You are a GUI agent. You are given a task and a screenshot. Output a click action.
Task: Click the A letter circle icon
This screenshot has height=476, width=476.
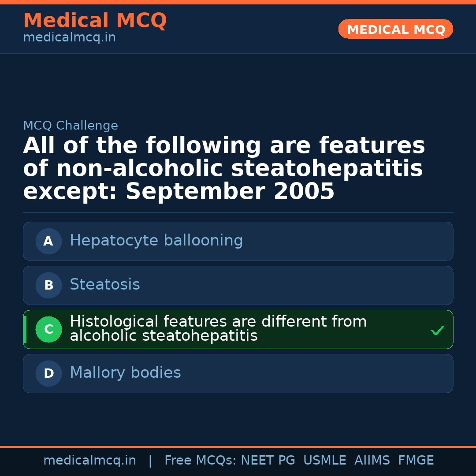click(48, 241)
